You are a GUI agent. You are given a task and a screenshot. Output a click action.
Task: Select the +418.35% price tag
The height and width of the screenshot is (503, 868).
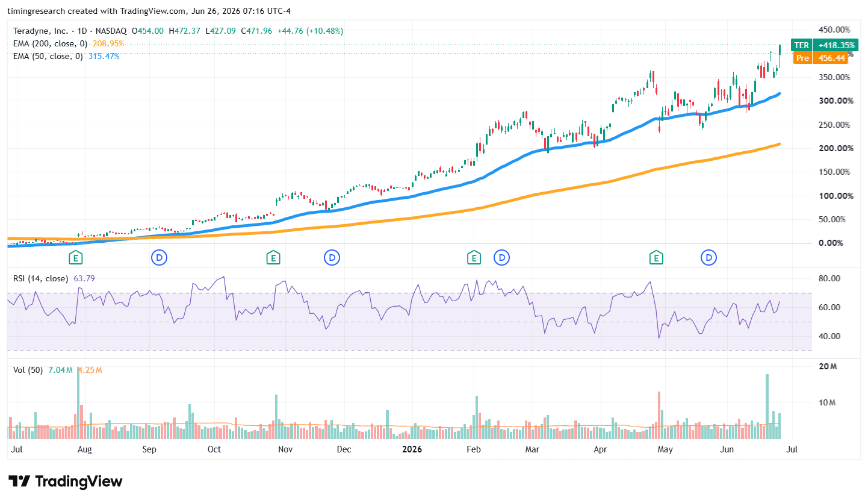coord(835,45)
